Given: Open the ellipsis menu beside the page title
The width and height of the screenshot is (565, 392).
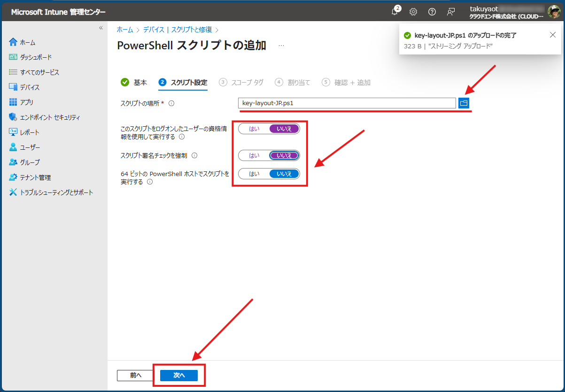Looking at the screenshot, I should [x=281, y=46].
